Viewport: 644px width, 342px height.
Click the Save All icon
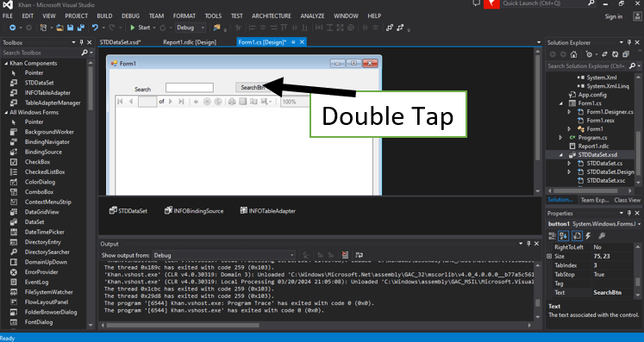pyautogui.click(x=81, y=28)
